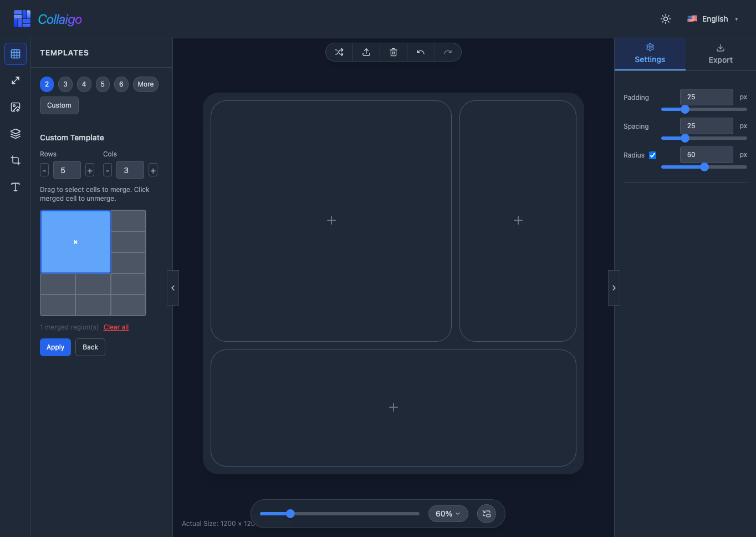The image size is (756, 537).
Task: Click the Clear all link
Action: [x=116, y=327]
